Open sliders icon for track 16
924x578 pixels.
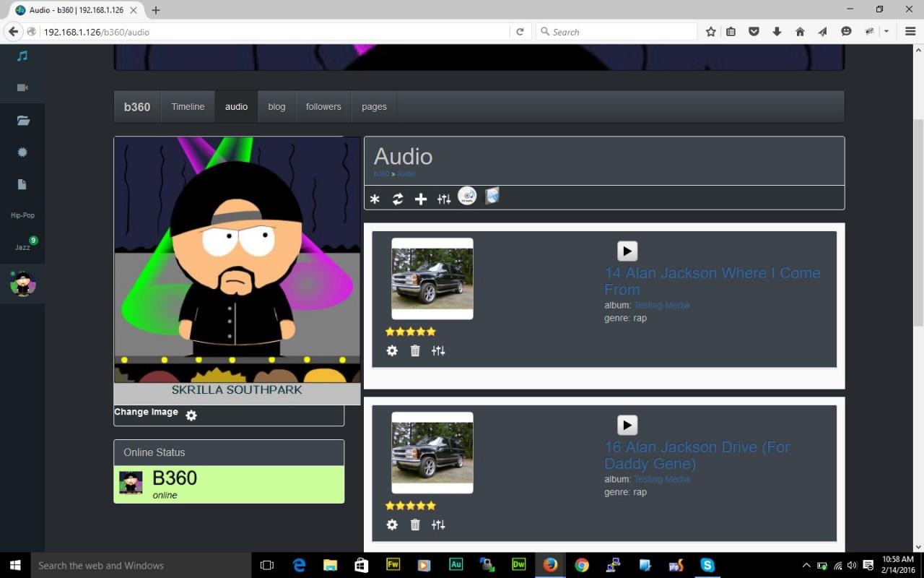(x=438, y=525)
